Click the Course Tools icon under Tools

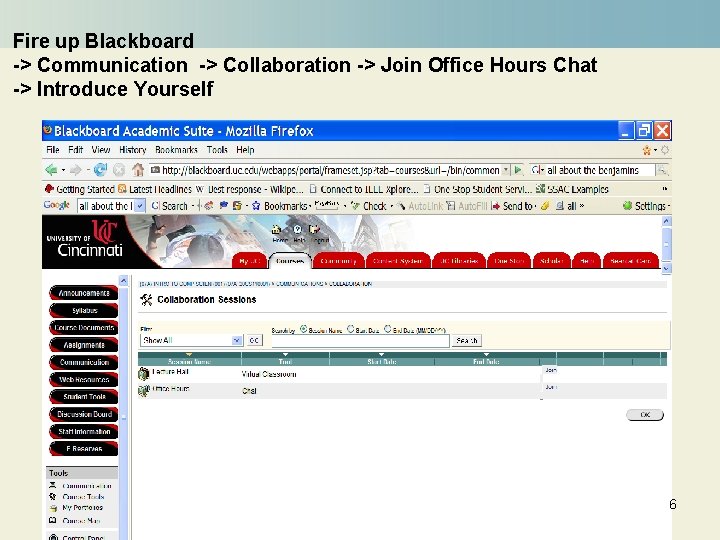[53, 497]
